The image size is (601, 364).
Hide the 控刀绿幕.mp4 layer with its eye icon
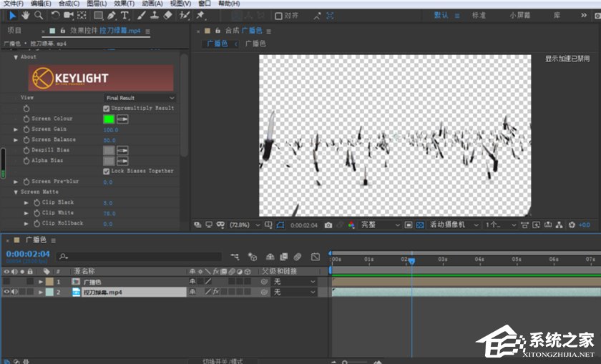pyautogui.click(x=6, y=292)
